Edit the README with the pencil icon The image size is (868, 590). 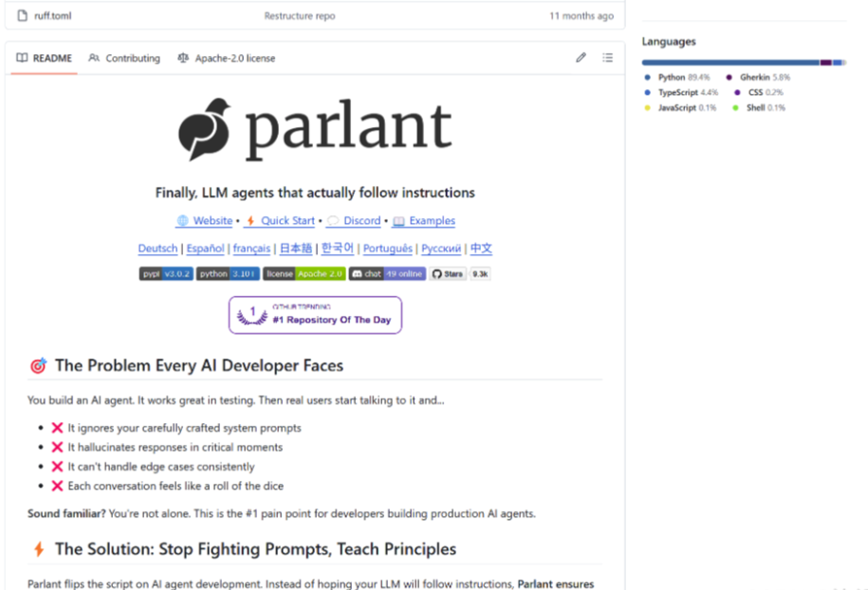581,58
